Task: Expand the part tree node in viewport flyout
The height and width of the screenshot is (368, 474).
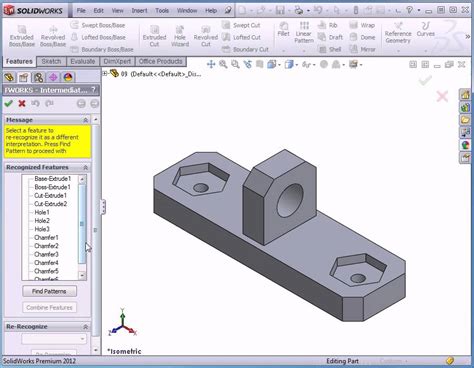Action: coord(105,73)
